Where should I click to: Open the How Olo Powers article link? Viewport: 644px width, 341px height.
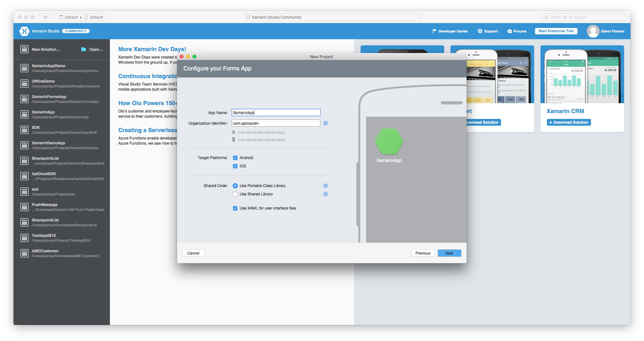148,103
